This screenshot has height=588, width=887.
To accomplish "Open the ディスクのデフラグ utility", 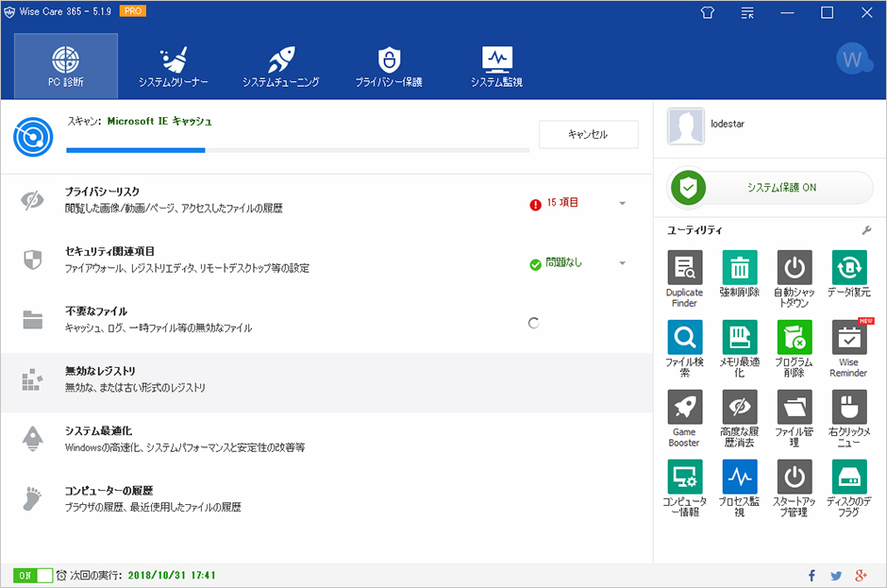I will [x=848, y=478].
